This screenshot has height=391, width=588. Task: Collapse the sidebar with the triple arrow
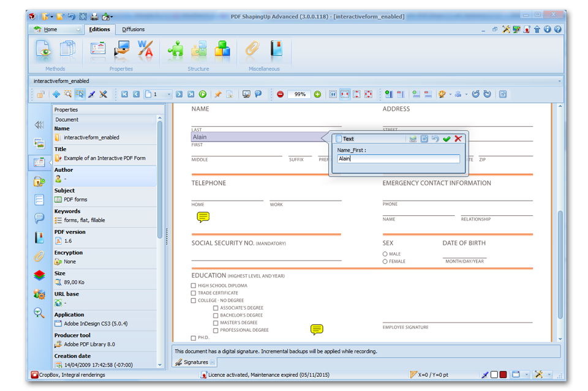click(x=39, y=125)
